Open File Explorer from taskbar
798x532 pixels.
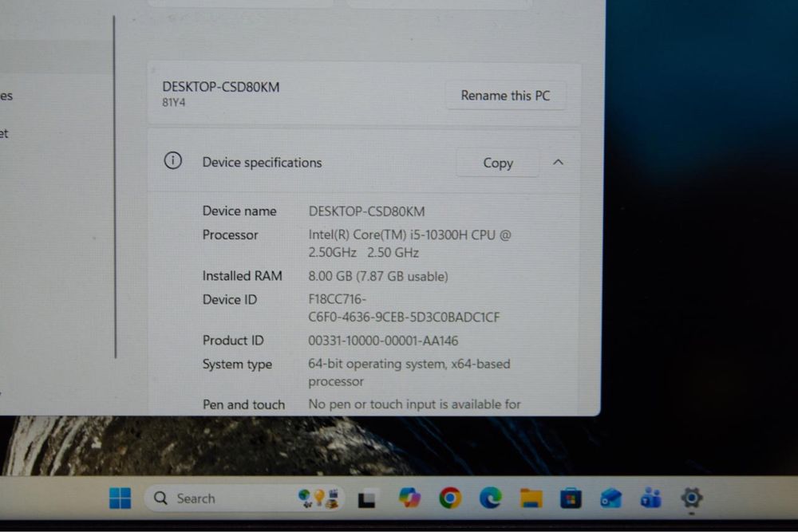(531, 498)
